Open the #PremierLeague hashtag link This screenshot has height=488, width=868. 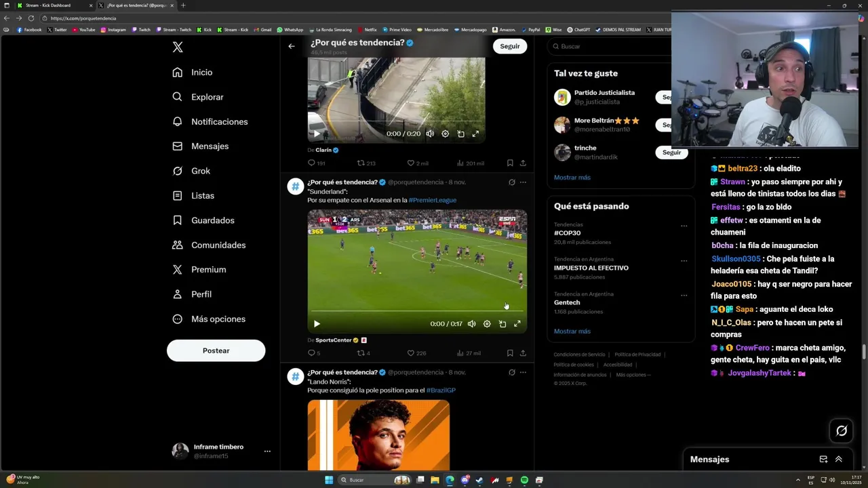(433, 200)
